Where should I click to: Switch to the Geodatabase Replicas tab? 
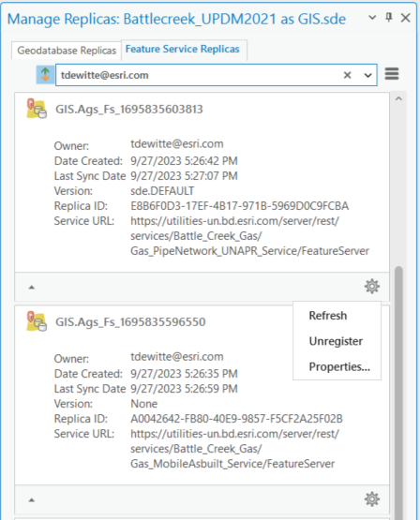click(x=67, y=51)
